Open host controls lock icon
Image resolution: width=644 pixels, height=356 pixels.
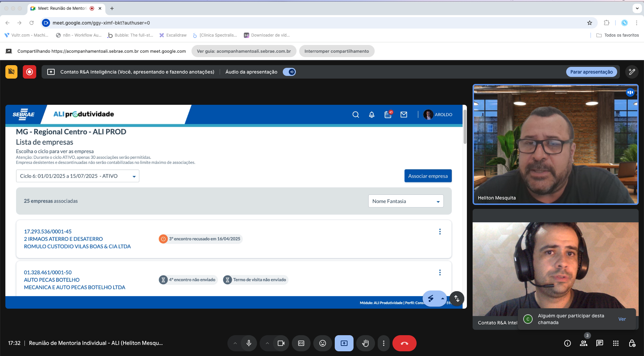tap(632, 343)
